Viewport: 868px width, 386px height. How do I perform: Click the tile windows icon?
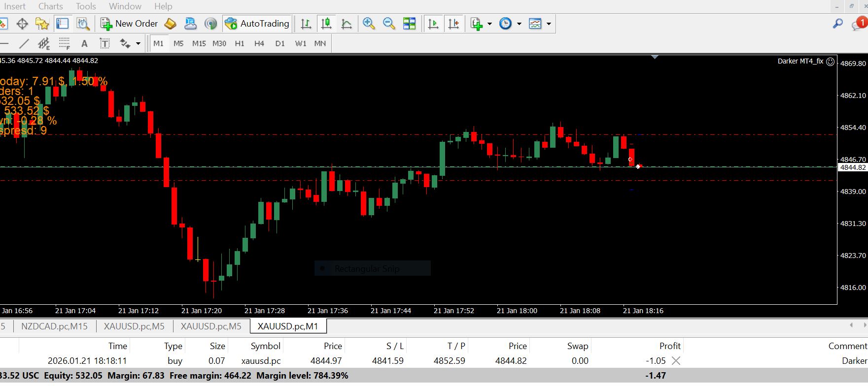tap(409, 24)
